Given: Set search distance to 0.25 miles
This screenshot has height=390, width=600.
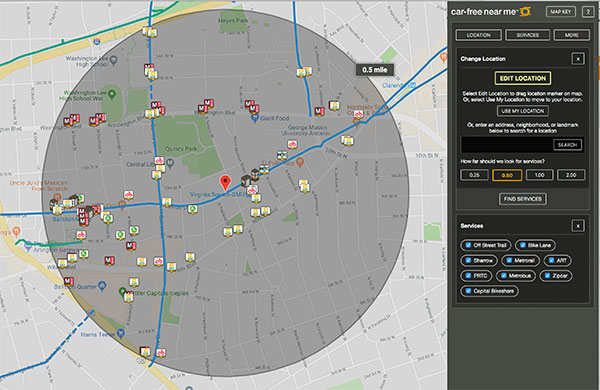Looking at the screenshot, I should [x=474, y=175].
